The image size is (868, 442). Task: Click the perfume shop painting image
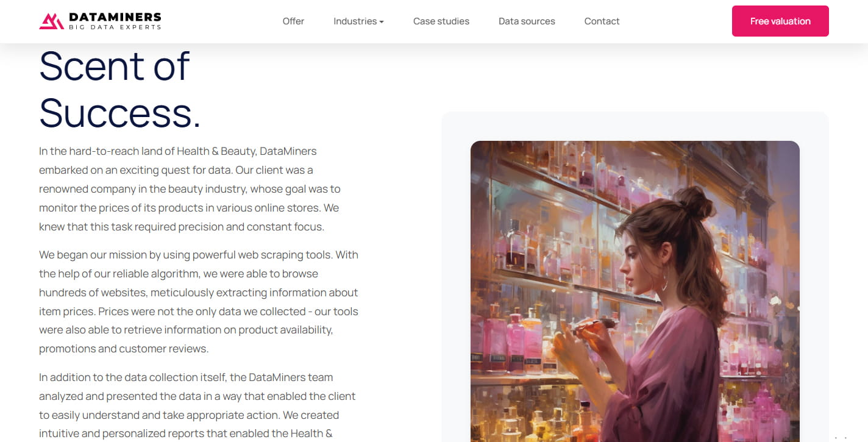pyautogui.click(x=635, y=291)
